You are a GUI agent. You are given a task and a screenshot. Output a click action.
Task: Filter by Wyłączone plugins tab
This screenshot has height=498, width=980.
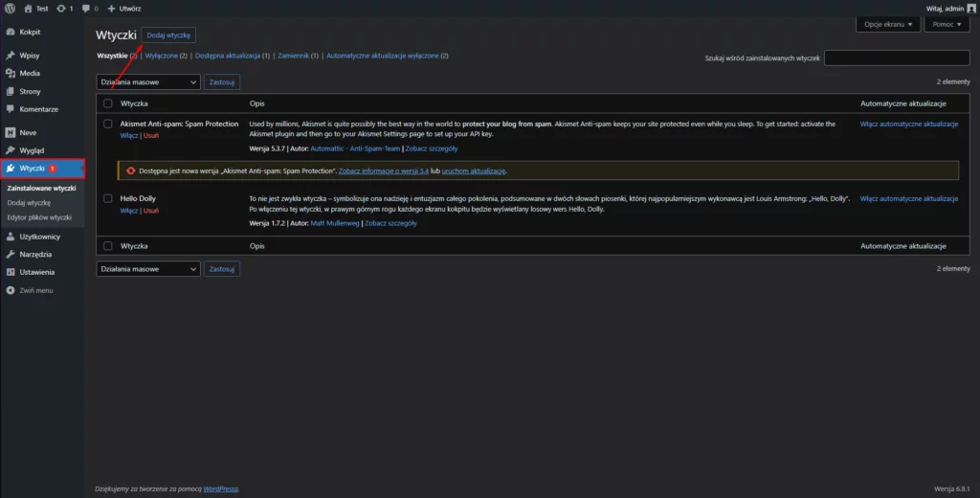click(167, 56)
